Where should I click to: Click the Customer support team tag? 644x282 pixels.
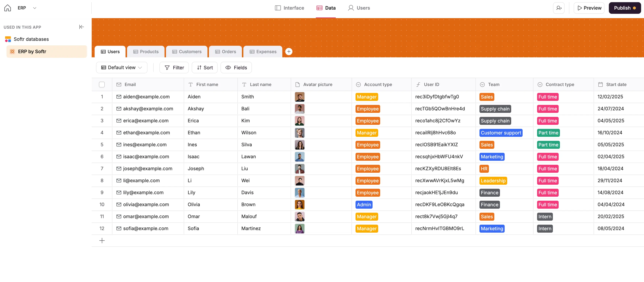coord(501,133)
